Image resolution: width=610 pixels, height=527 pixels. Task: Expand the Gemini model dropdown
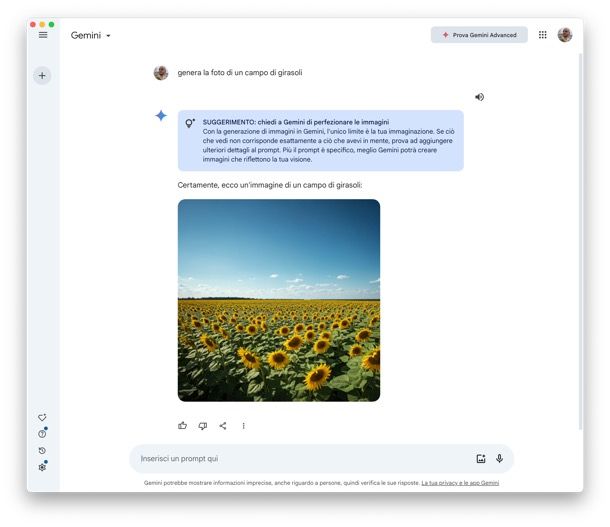tap(91, 35)
